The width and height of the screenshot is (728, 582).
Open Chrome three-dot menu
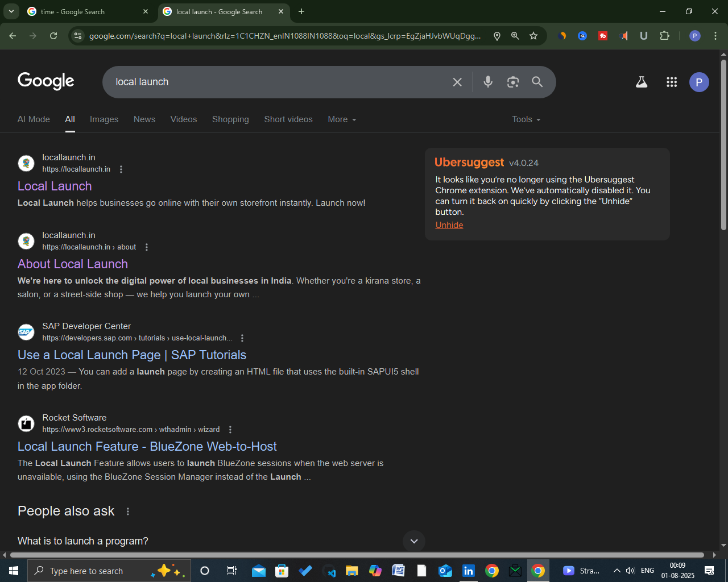tap(715, 36)
